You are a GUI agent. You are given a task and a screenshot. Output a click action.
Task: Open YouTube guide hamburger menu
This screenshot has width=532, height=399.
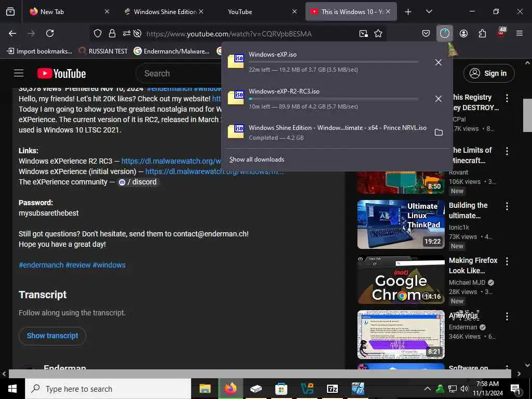(x=19, y=73)
